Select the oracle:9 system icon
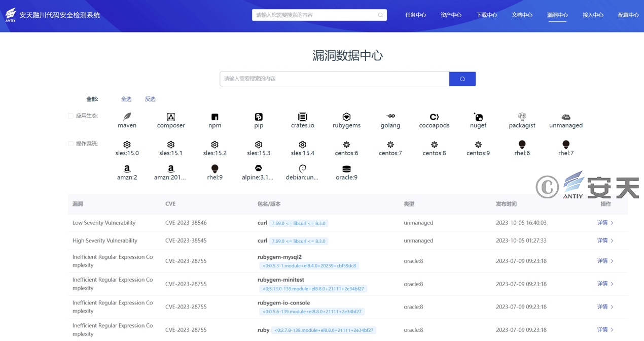 point(346,168)
